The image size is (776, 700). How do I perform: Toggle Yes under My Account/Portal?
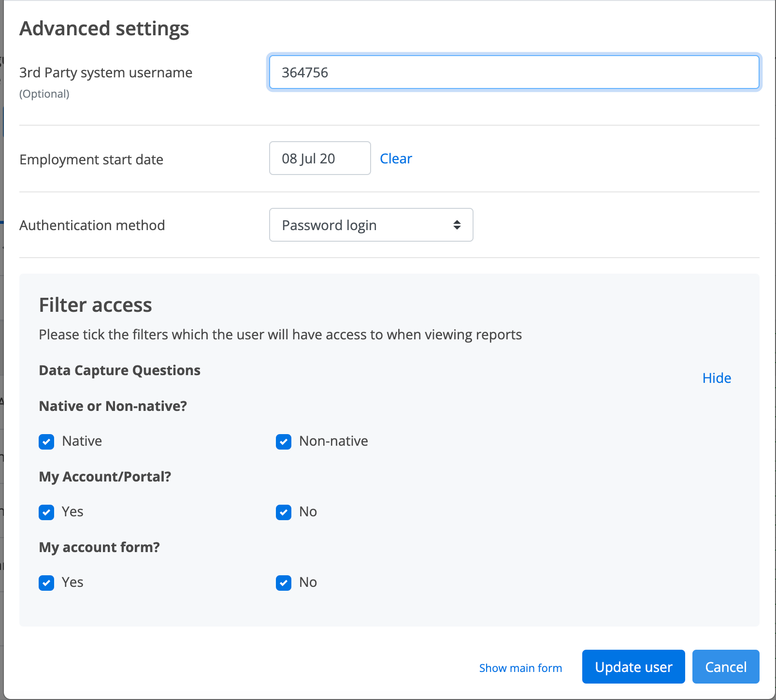[46, 512]
